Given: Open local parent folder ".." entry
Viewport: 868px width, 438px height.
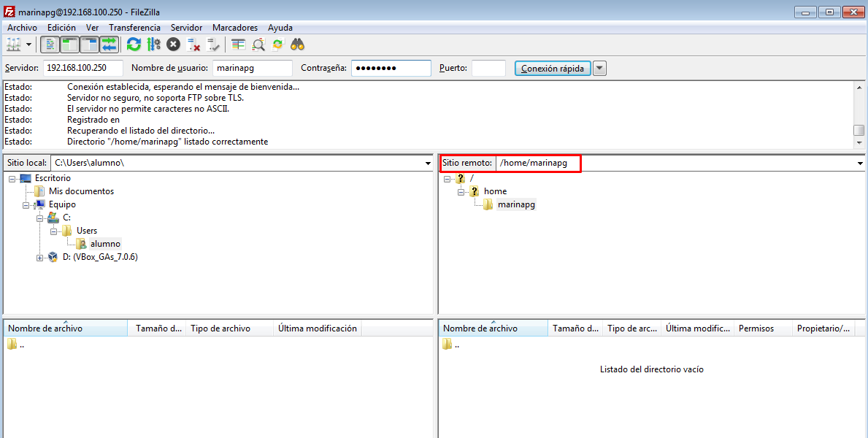Looking at the screenshot, I should point(15,345).
